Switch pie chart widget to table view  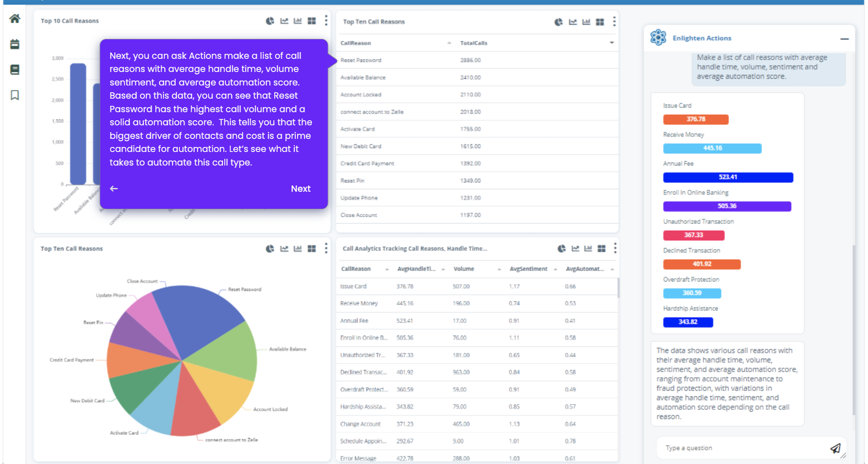(x=312, y=249)
